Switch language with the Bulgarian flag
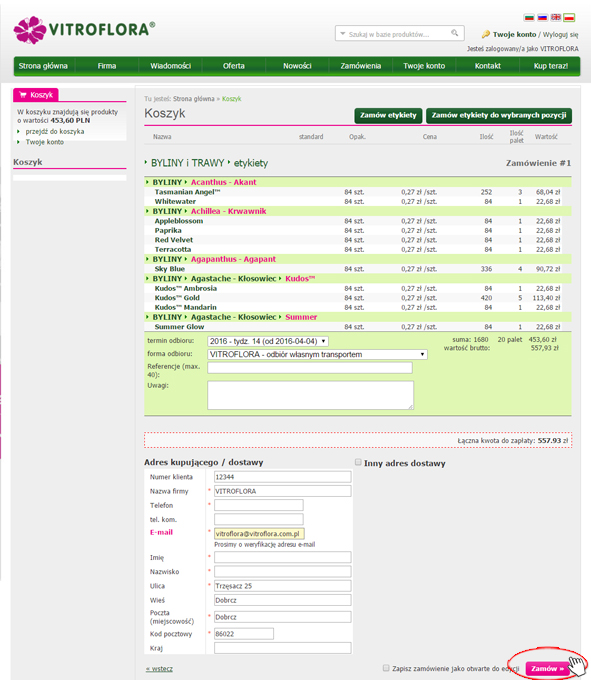591x680 pixels. pyautogui.click(x=529, y=18)
